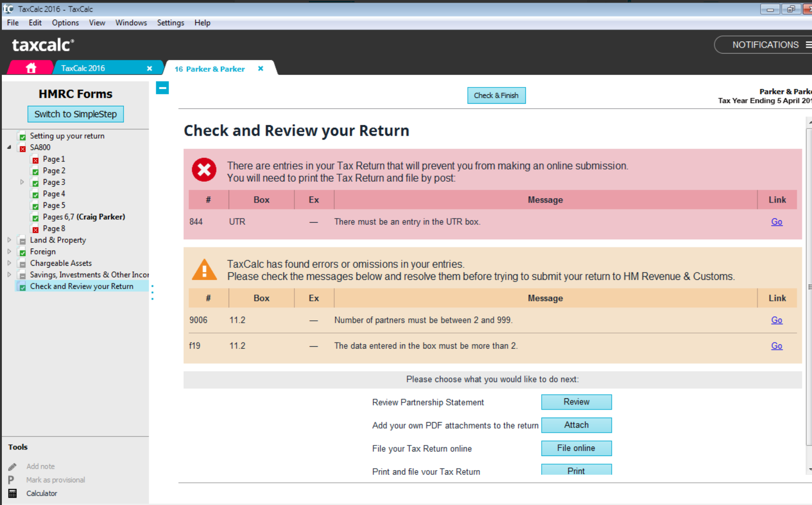This screenshot has width=812, height=505.
Task: Click the red error cross icon
Action: pos(204,170)
